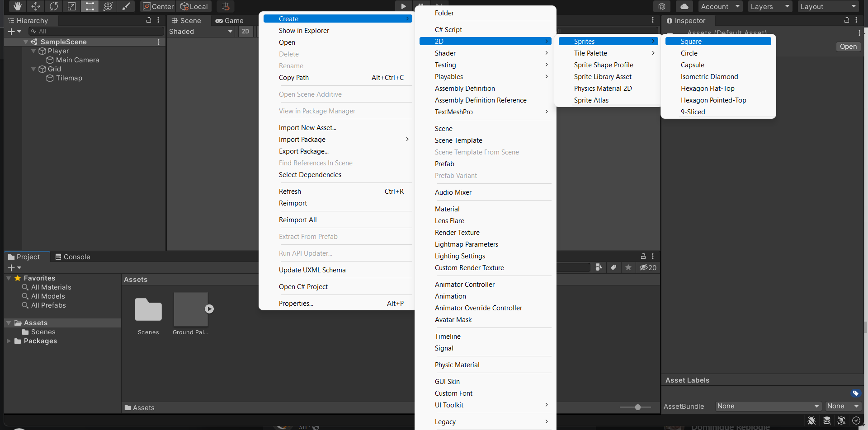Click the Open button in Inspector
Image resolution: width=868 pixels, height=430 pixels.
(848, 47)
